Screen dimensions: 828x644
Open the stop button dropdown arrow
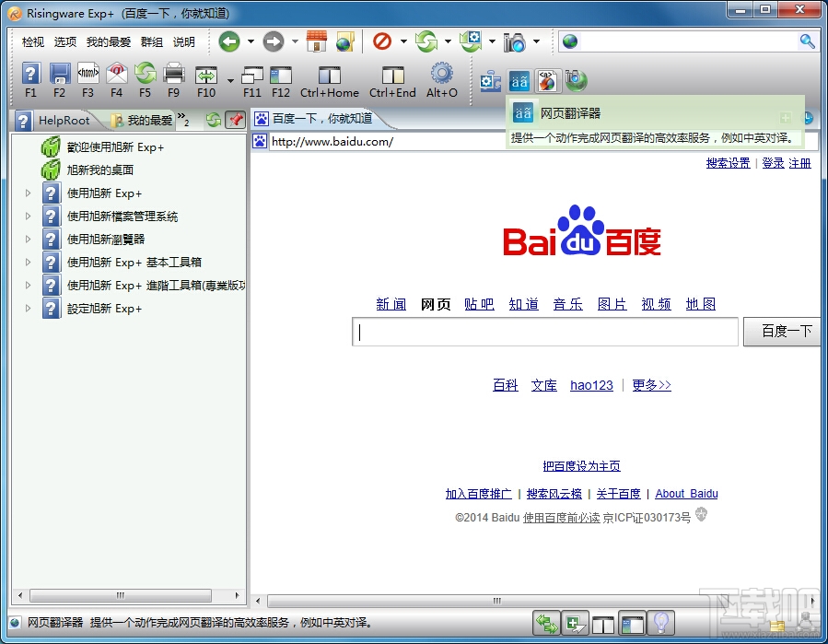(x=403, y=41)
